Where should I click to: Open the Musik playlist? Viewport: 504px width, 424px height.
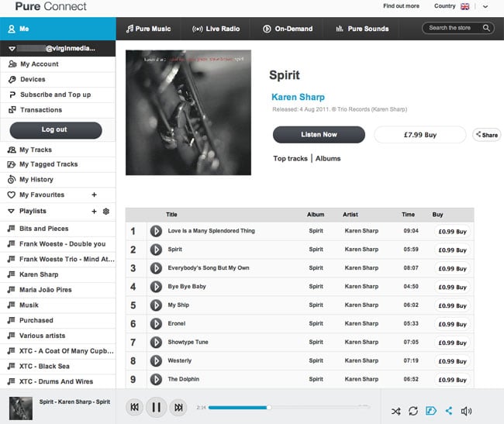tap(58, 305)
